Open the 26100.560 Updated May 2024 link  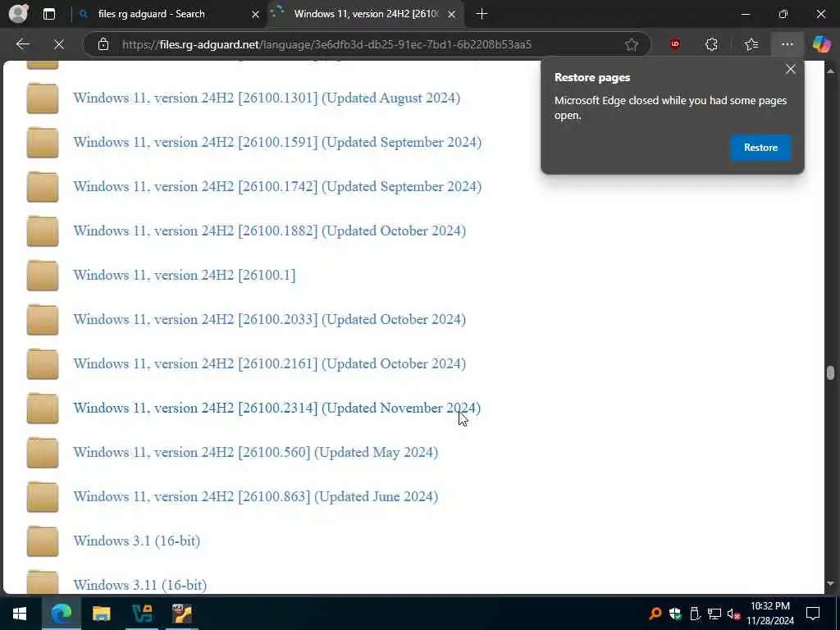[x=256, y=452]
